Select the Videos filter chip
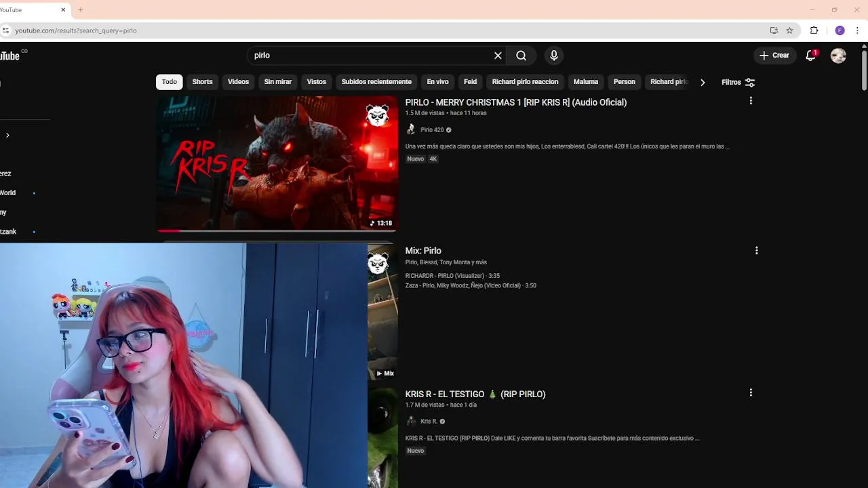Viewport: 868px width, 488px height. point(238,82)
